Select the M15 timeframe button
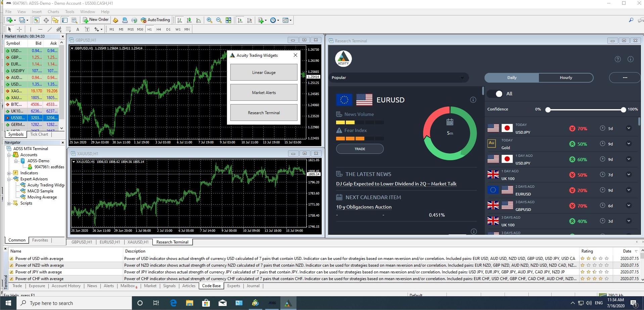 131,29
